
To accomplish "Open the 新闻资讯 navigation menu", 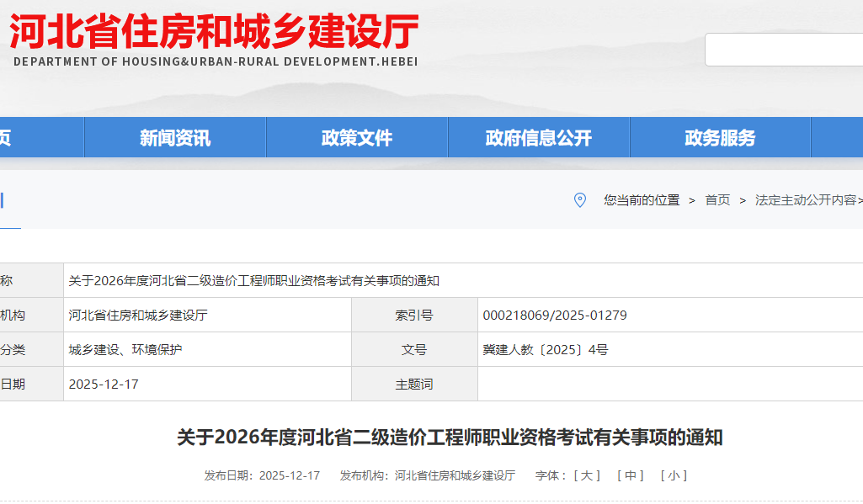I will click(174, 137).
